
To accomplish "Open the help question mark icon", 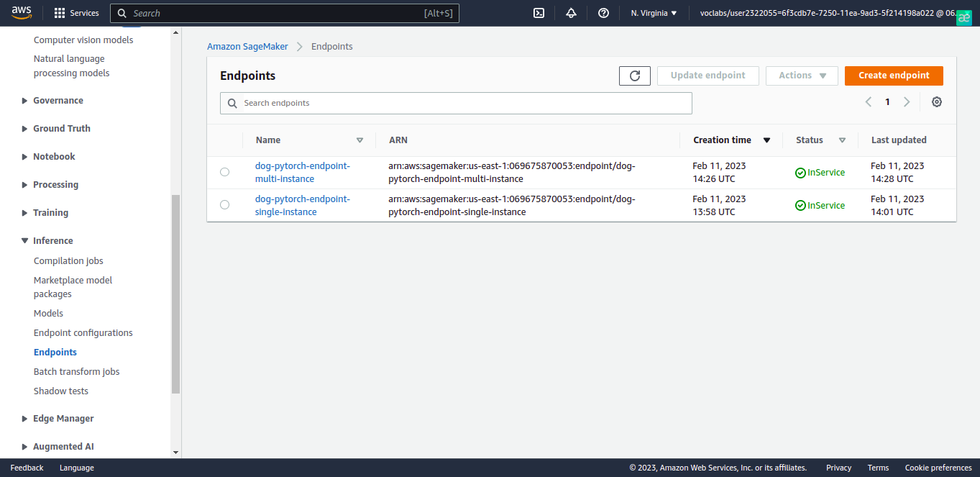I will click(603, 13).
